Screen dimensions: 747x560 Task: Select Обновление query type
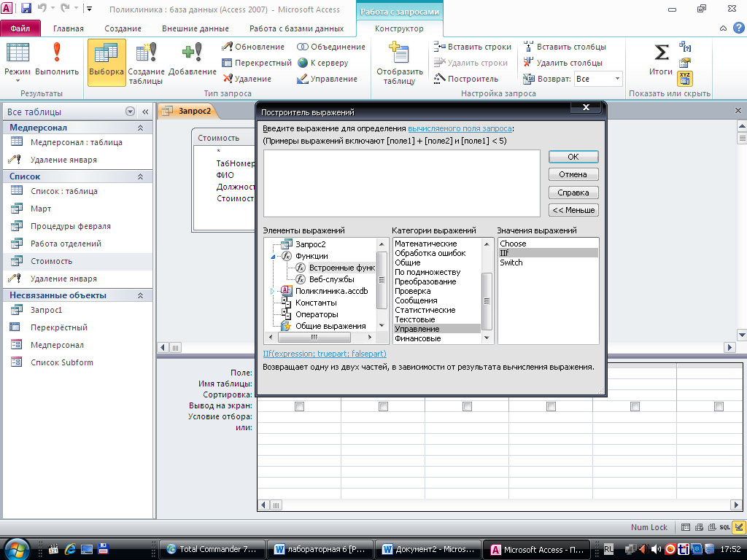(253, 47)
